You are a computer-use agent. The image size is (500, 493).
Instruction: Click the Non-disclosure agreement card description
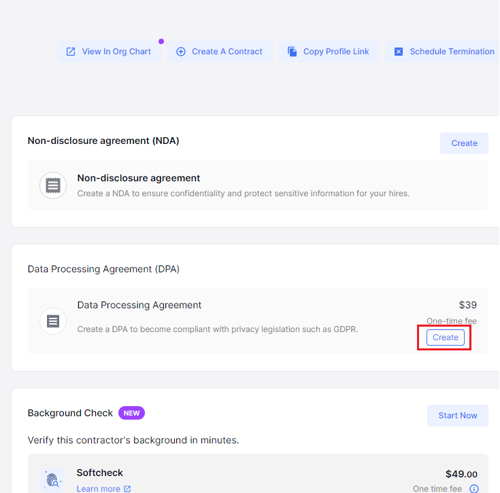click(243, 194)
